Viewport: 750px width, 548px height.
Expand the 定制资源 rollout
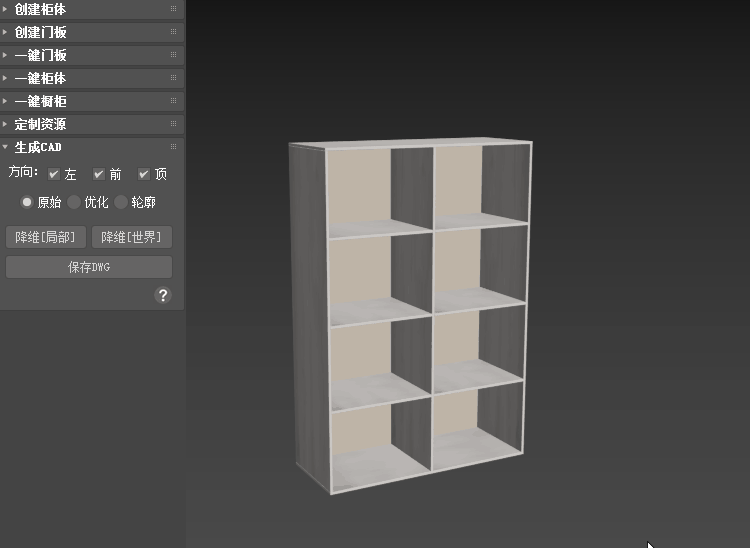(x=92, y=124)
